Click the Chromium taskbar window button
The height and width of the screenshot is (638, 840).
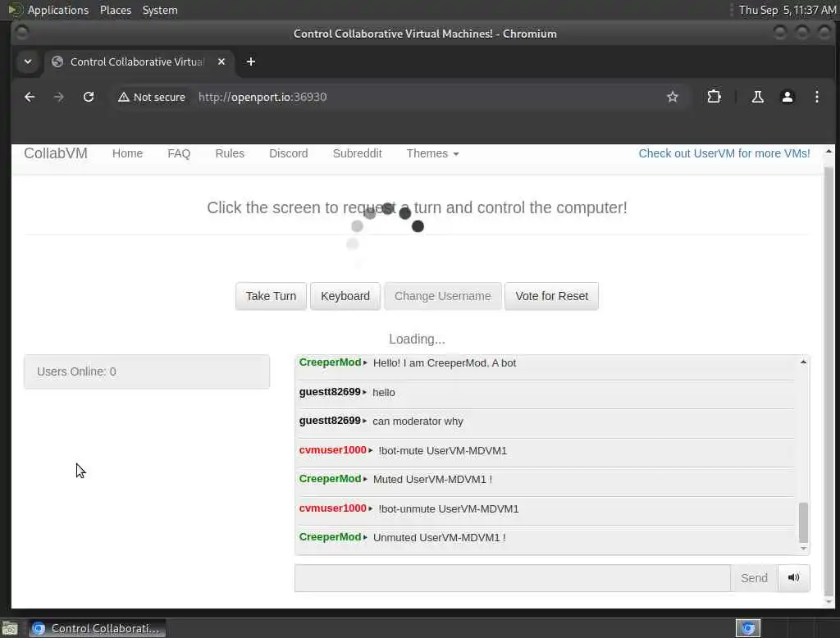pos(98,628)
